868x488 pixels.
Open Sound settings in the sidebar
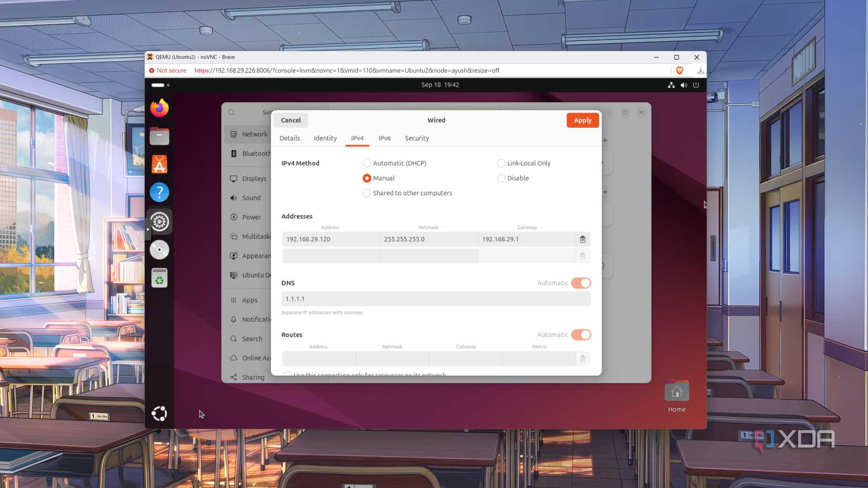tap(251, 198)
